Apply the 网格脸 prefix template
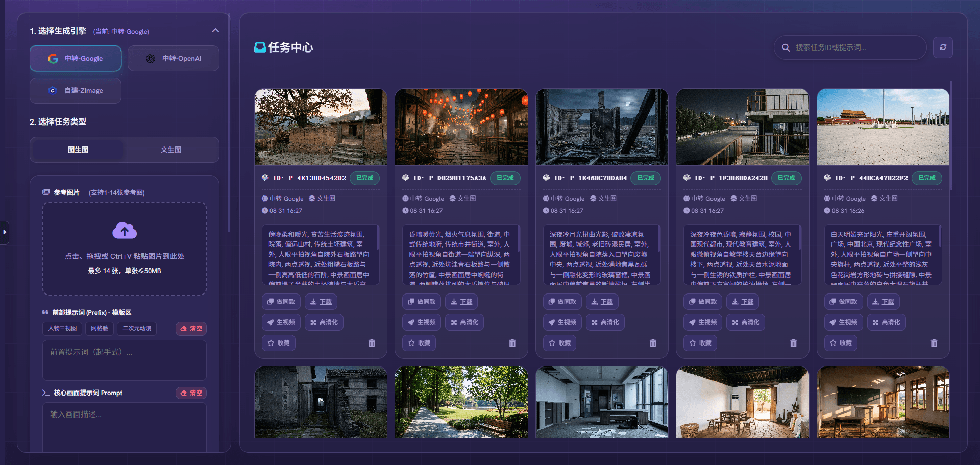The image size is (980, 465). pos(100,329)
